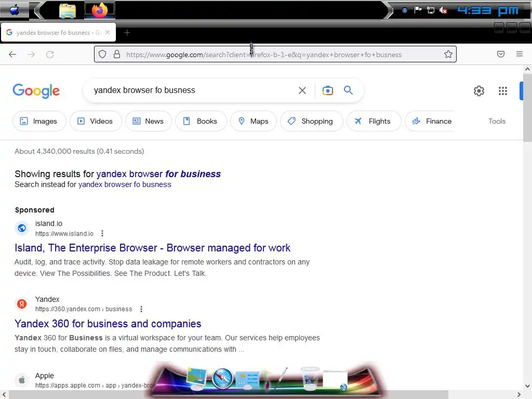The image size is (532, 399).
Task: Switch to the News results
Action: [149, 121]
